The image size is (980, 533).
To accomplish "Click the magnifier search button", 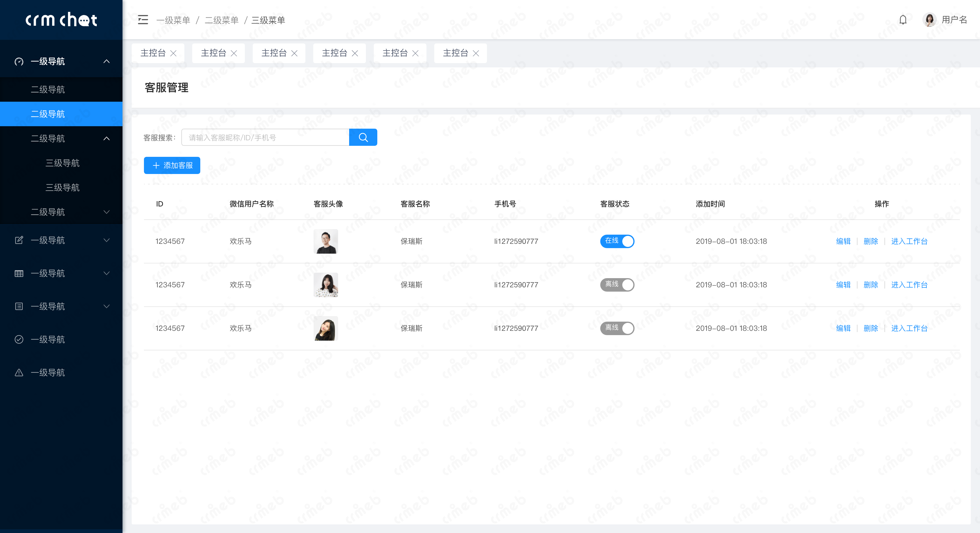I will [363, 137].
